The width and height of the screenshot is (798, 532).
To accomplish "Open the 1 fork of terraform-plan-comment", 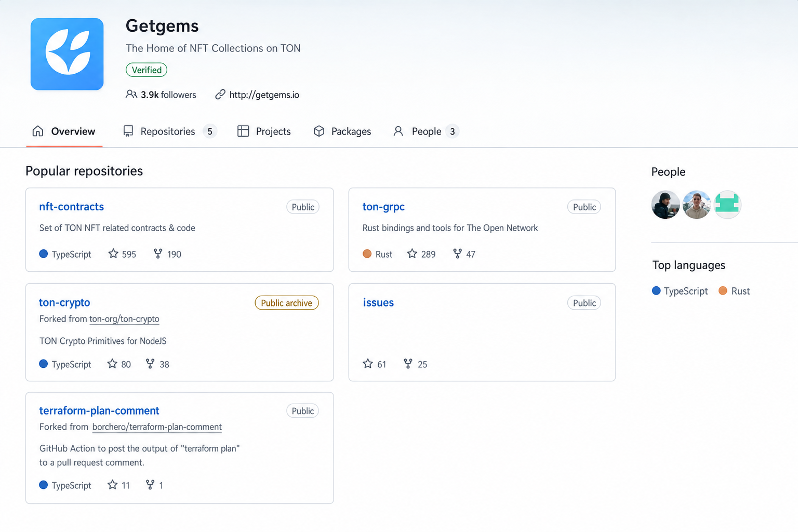I will tap(161, 485).
